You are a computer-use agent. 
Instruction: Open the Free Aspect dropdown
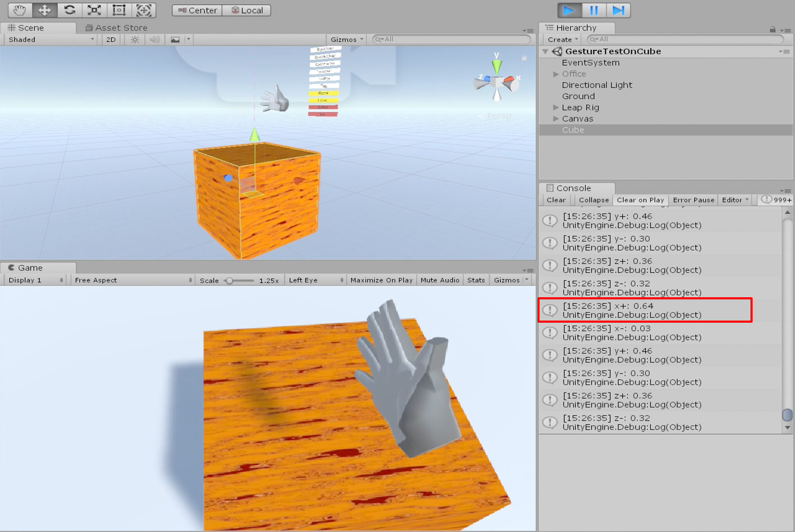click(x=133, y=280)
